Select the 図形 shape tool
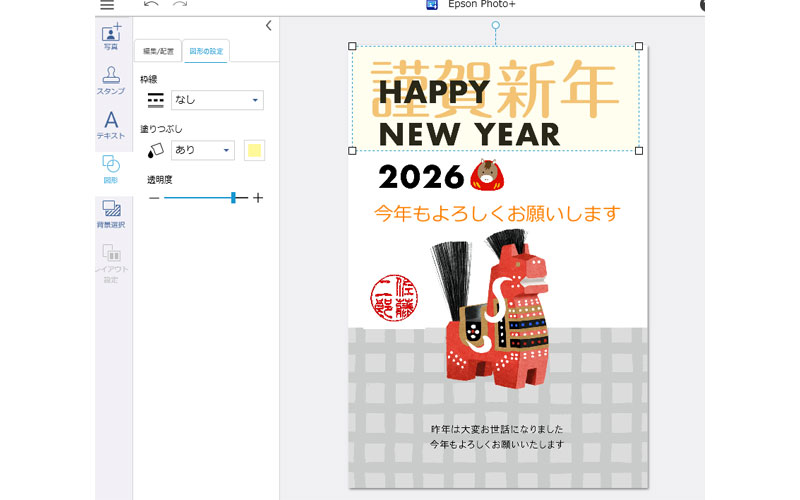Image resolution: width=800 pixels, height=500 pixels. pyautogui.click(x=111, y=169)
